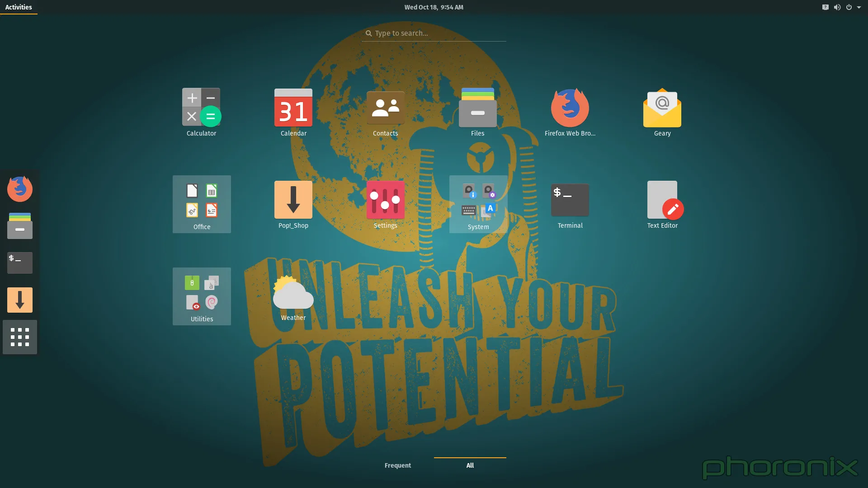The image size is (868, 488).
Task: Select the All apps tab
Action: (470, 465)
